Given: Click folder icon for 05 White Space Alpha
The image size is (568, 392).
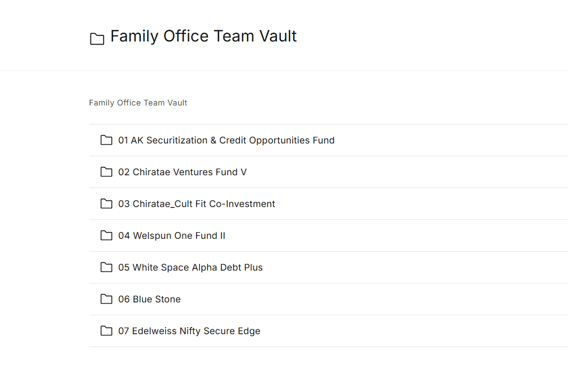Looking at the screenshot, I should [x=106, y=267].
